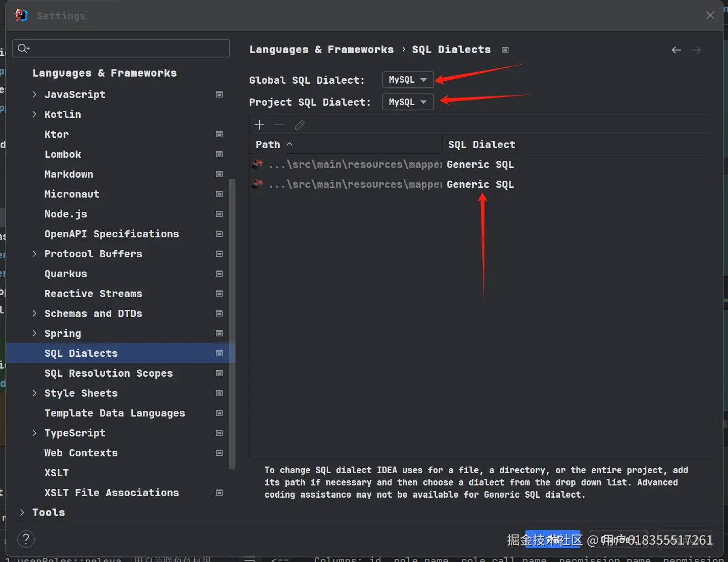The width and height of the screenshot is (728, 562).
Task: Click the help question mark icon
Action: click(26, 539)
